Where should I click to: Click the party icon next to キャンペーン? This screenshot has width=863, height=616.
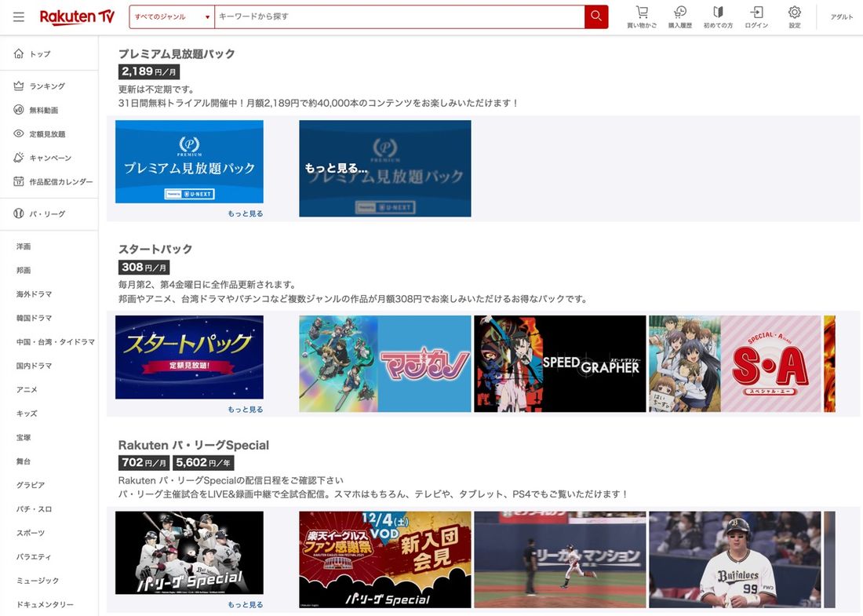pyautogui.click(x=19, y=158)
